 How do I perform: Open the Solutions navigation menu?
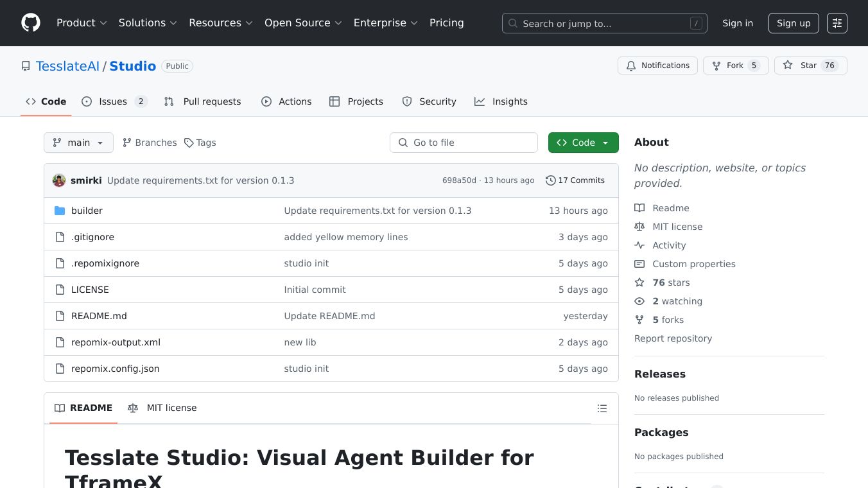point(148,23)
